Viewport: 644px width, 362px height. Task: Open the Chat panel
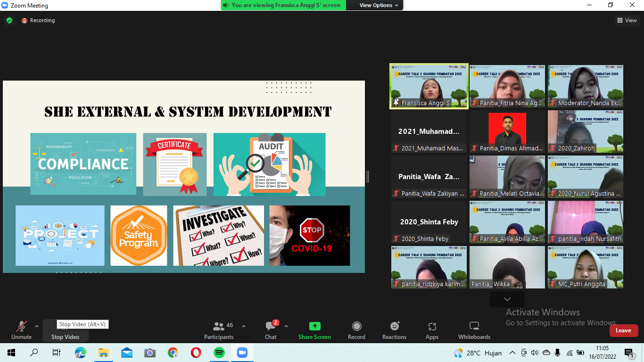[271, 330]
